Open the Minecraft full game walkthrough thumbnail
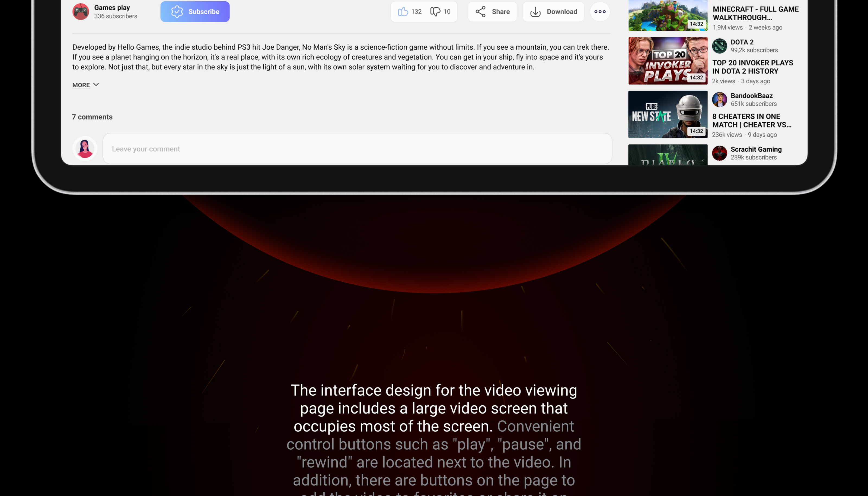This screenshot has width=868, height=496. tap(668, 15)
